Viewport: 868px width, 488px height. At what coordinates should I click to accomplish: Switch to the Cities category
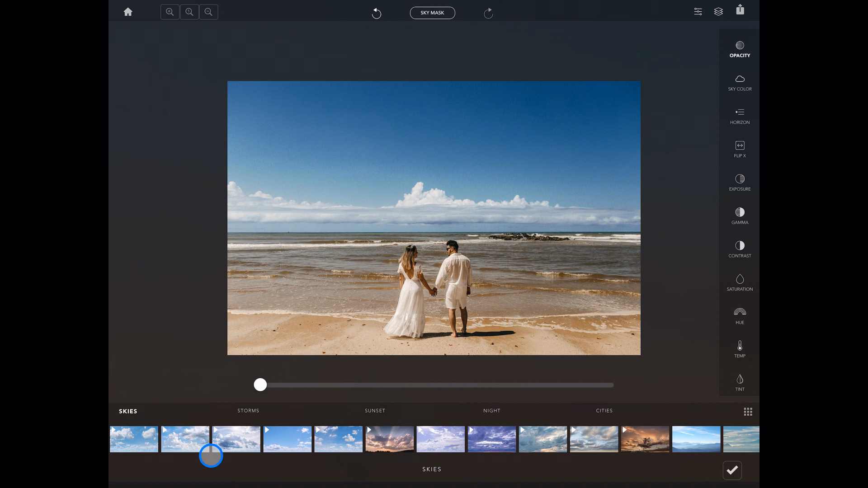point(604,411)
